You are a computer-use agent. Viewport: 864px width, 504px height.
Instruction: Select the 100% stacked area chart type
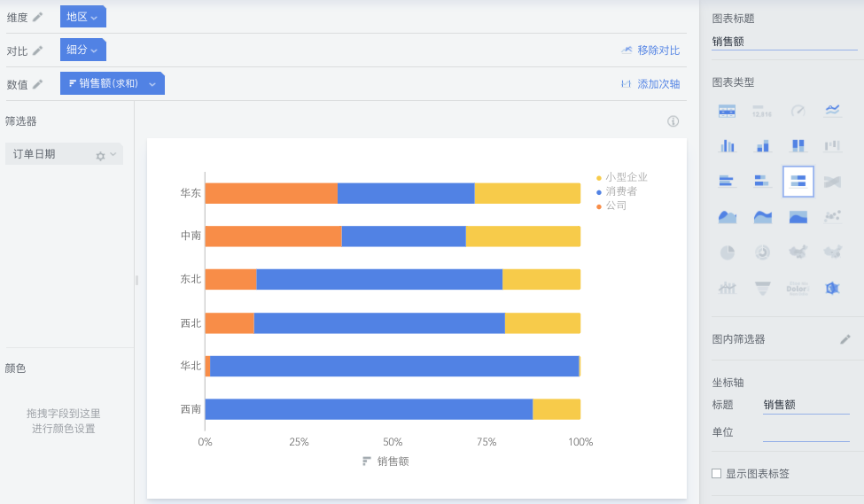(x=798, y=216)
